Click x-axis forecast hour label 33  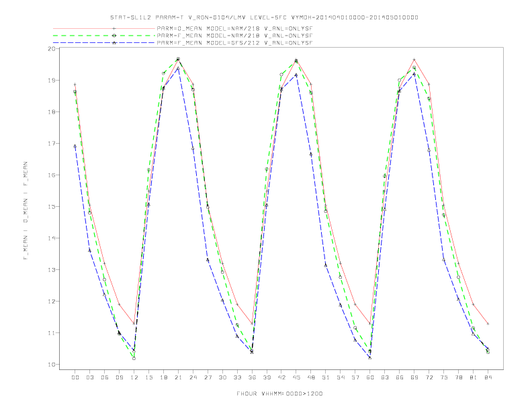237,377
